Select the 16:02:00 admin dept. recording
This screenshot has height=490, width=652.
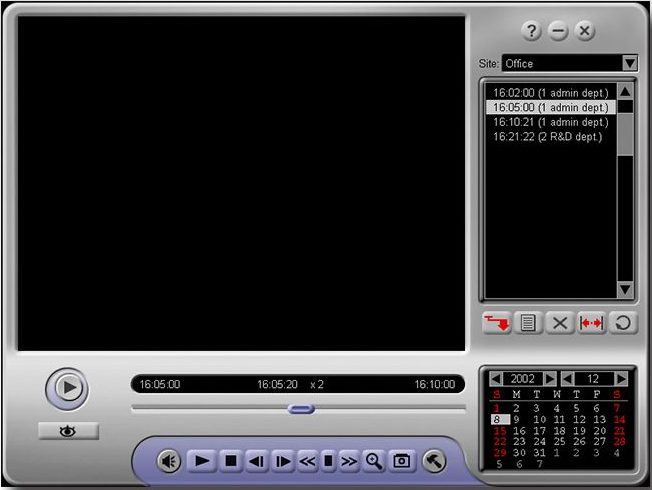[x=550, y=92]
